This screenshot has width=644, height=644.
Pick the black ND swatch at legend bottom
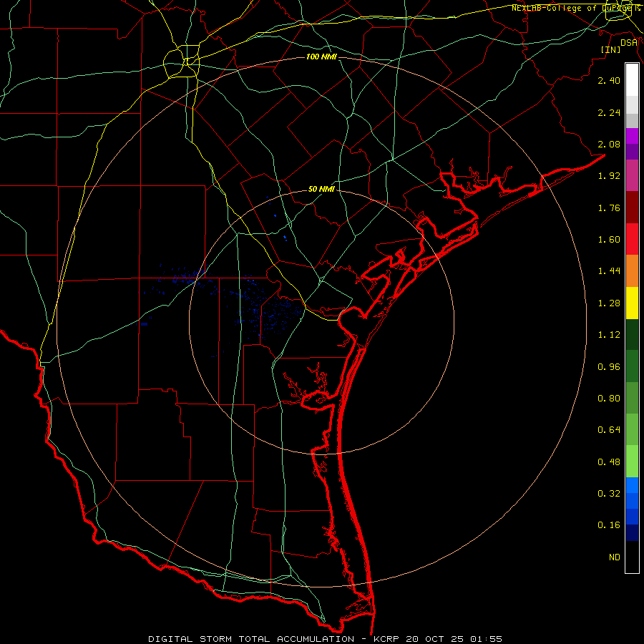tap(632, 557)
